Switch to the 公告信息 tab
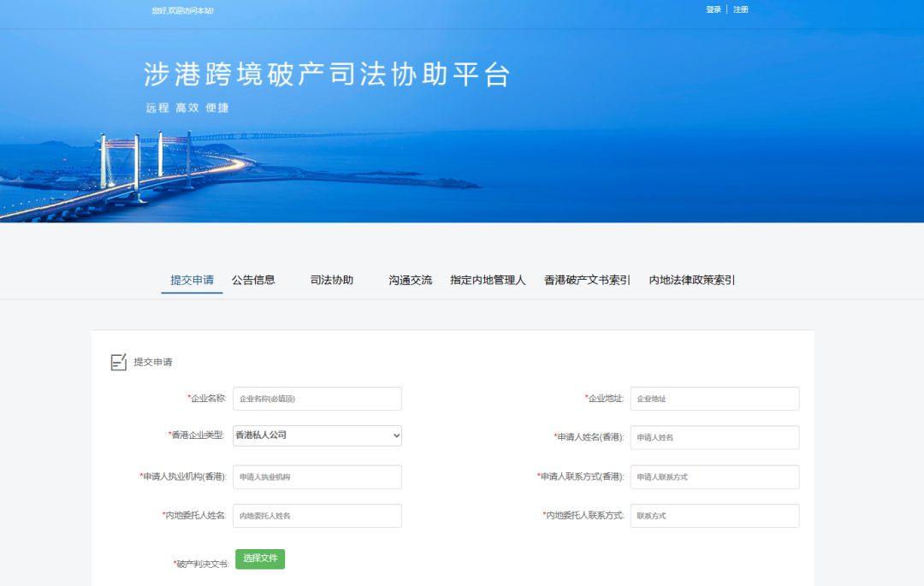 (253, 280)
